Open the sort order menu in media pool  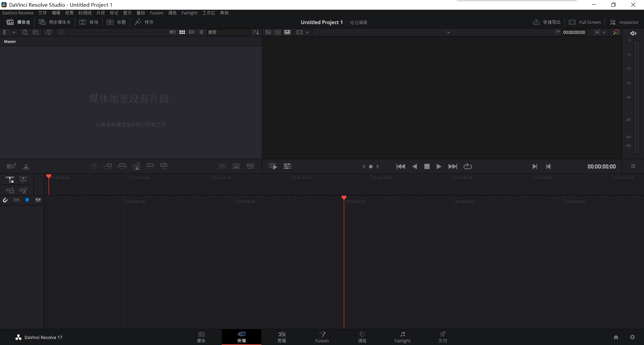[x=256, y=32]
